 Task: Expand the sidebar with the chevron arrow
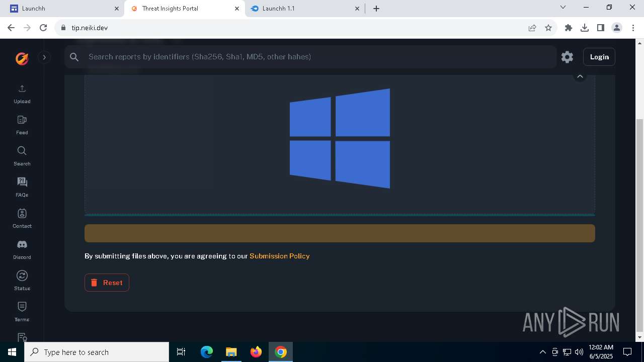[x=44, y=57]
